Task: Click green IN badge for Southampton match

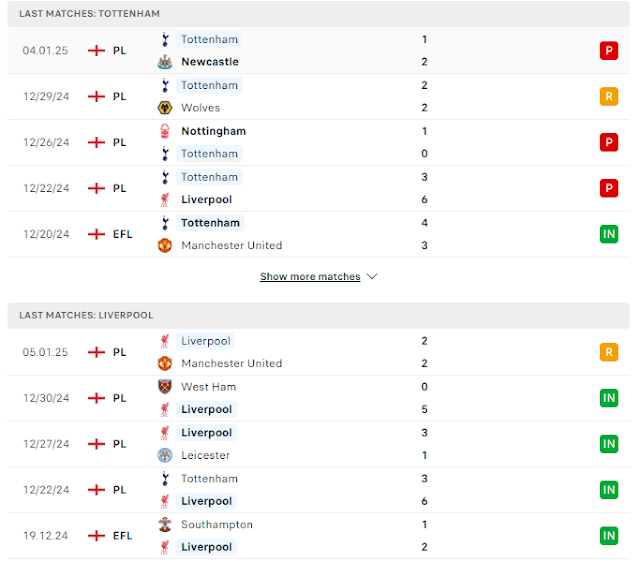Action: coord(609,535)
